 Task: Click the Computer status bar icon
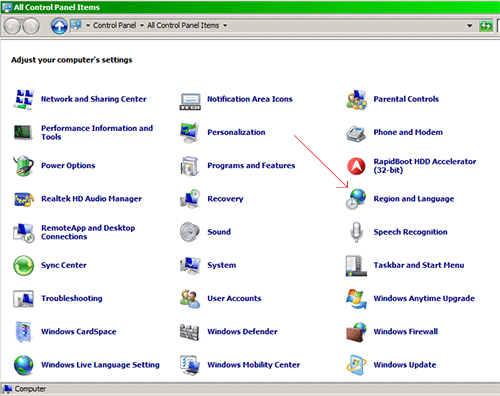[7, 389]
